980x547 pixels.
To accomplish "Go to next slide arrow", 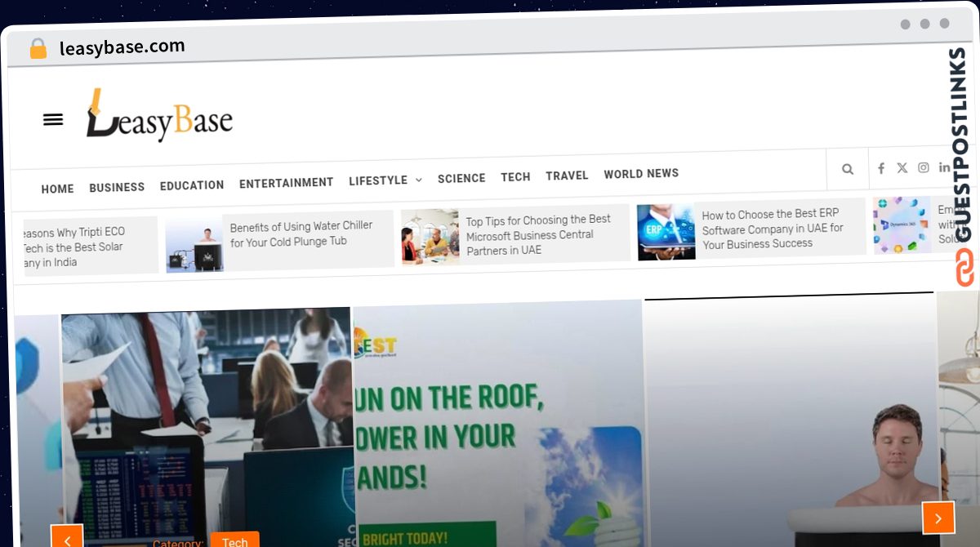I will pos(938,518).
